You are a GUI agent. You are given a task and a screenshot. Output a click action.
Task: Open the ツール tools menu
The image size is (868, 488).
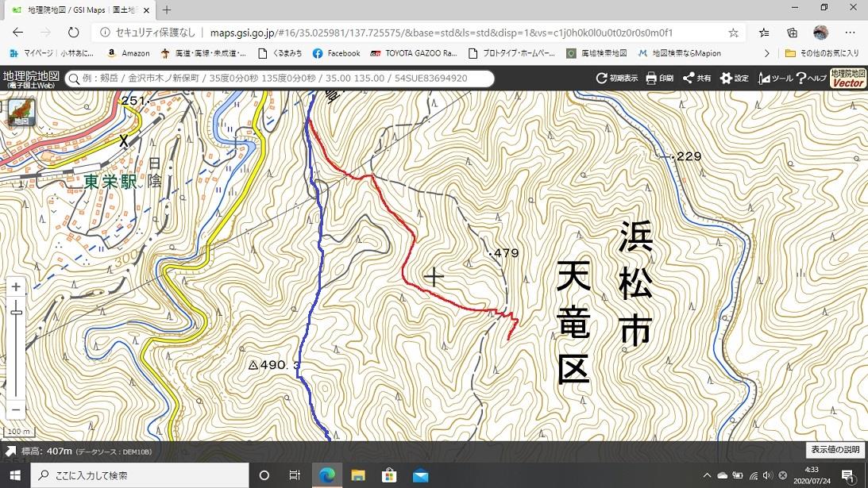776,79
